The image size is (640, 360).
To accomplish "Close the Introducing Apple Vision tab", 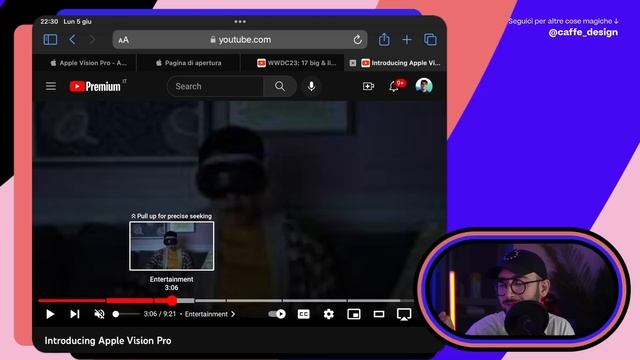I will [353, 63].
